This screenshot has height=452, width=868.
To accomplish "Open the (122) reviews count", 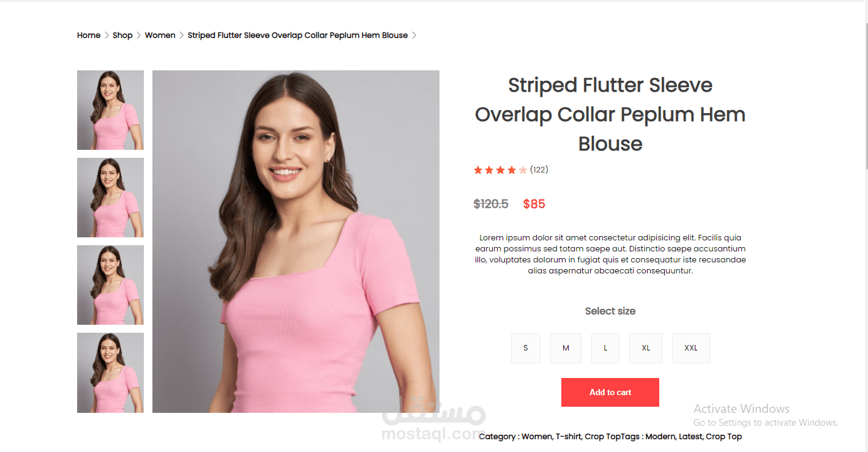I will click(x=539, y=170).
